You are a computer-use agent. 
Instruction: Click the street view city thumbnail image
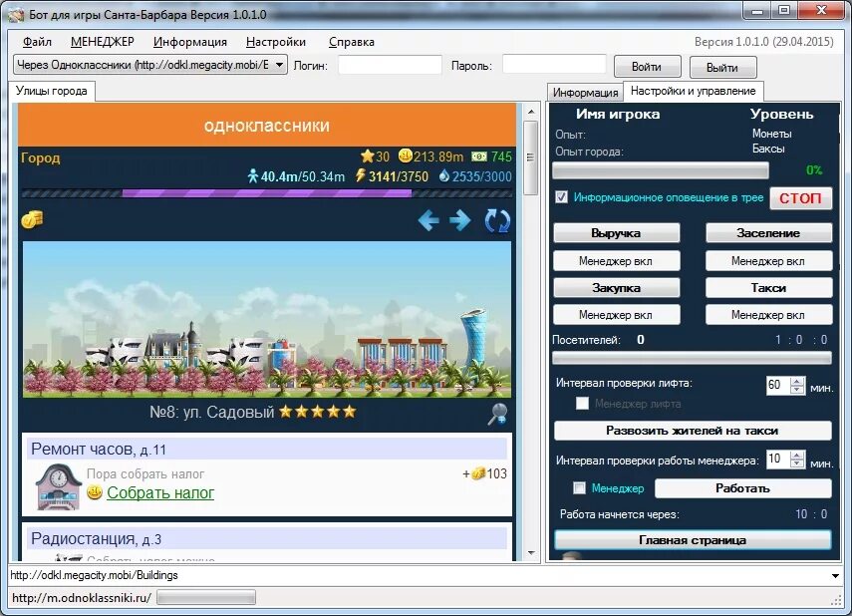pos(266,319)
